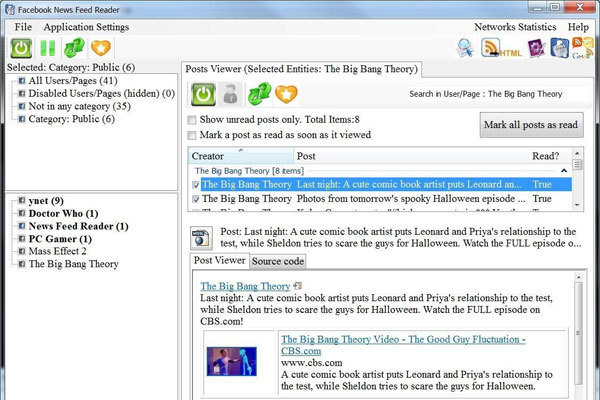Click the refresh arrows in Posts Viewer toolbar

click(x=259, y=94)
